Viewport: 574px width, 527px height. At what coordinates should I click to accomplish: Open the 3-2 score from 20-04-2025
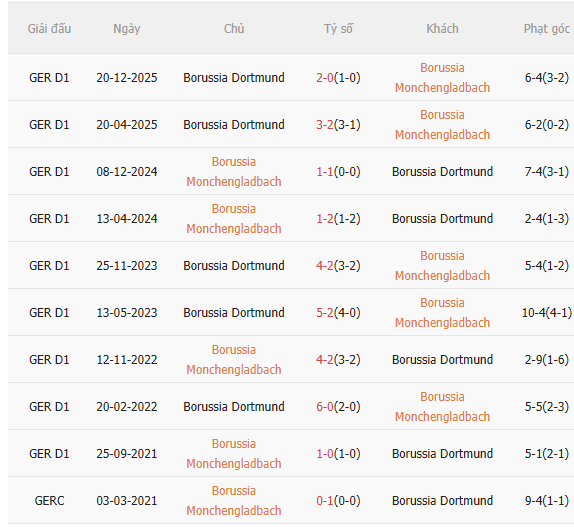pos(325,124)
